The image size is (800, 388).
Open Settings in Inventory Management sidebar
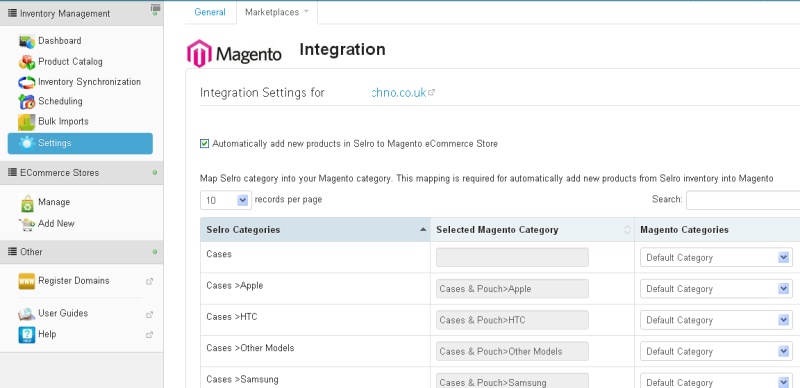click(80, 143)
